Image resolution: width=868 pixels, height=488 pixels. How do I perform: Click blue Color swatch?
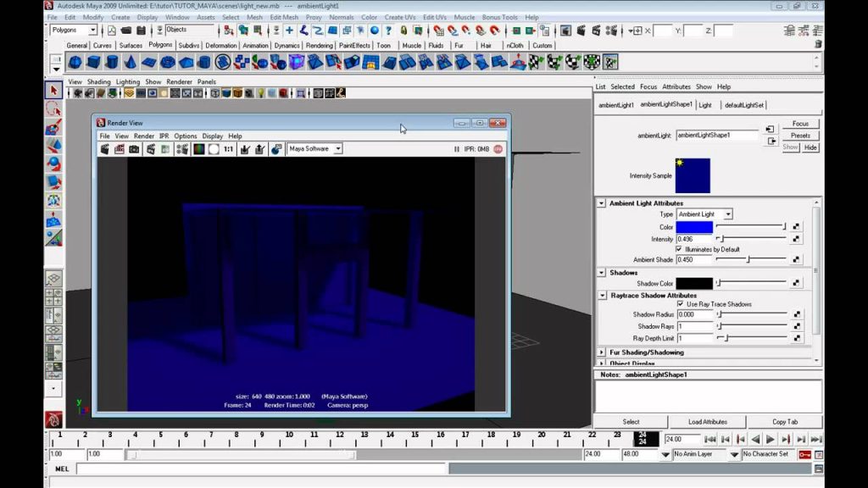(x=694, y=227)
